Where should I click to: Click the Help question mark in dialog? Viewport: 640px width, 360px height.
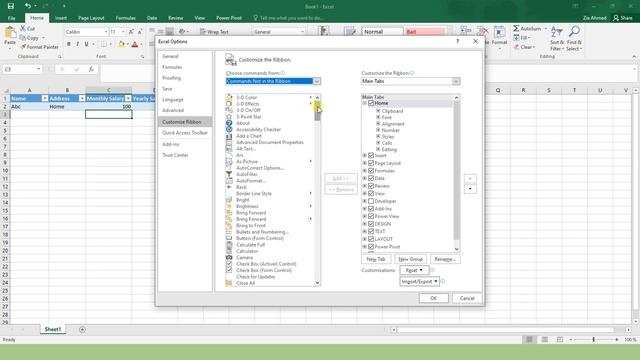(458, 41)
